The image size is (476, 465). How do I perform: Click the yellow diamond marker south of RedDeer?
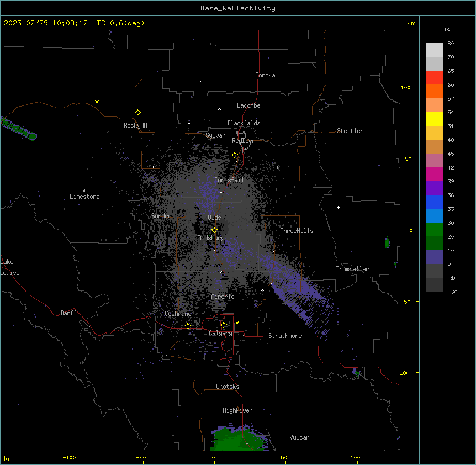click(235, 155)
